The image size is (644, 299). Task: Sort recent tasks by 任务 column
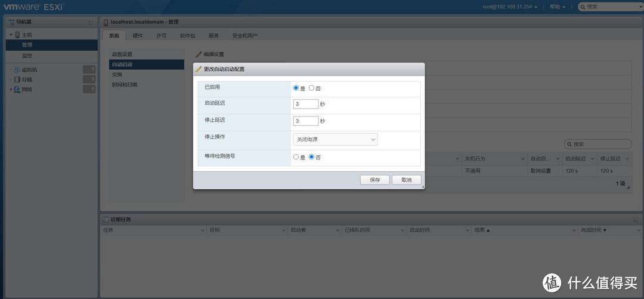pos(109,230)
